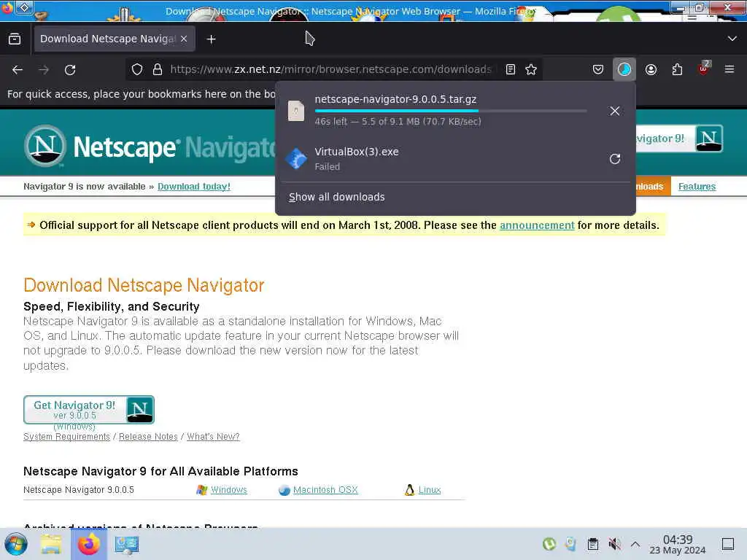Click the Macintosh OSX download link
Screen dimensions: 747x560
click(325, 490)
